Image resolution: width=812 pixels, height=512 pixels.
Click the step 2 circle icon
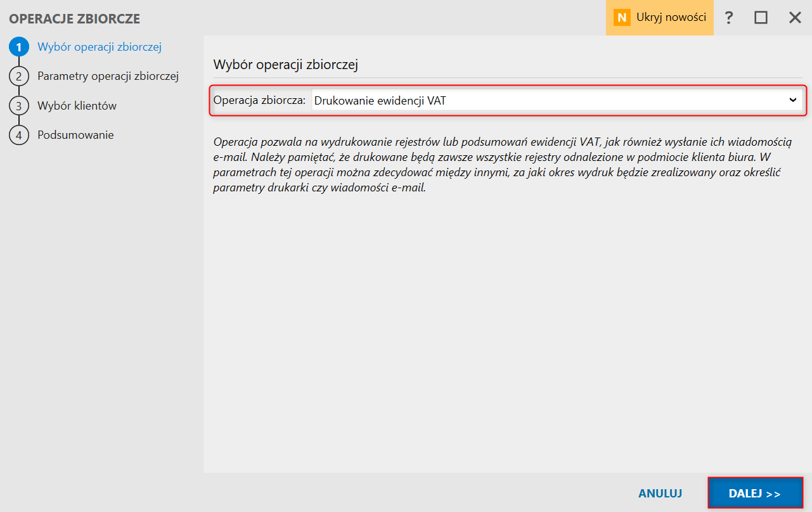tap(19, 76)
